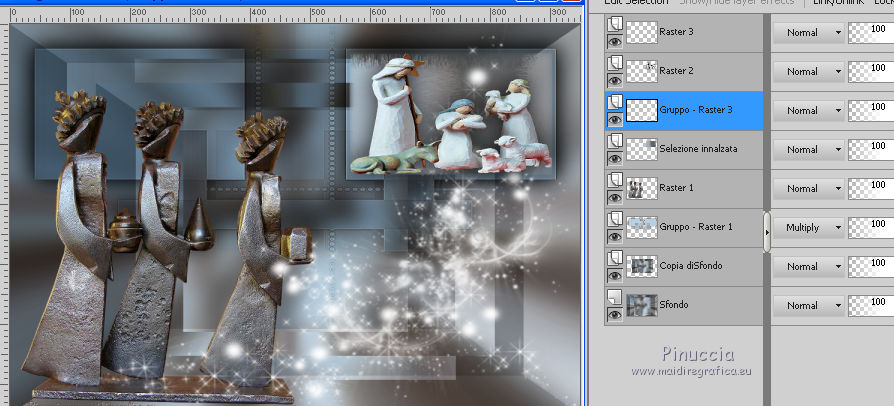Click layer type icon of Gruppo - Raster 3
Viewport: 894px width, 406px height.
[x=615, y=102]
